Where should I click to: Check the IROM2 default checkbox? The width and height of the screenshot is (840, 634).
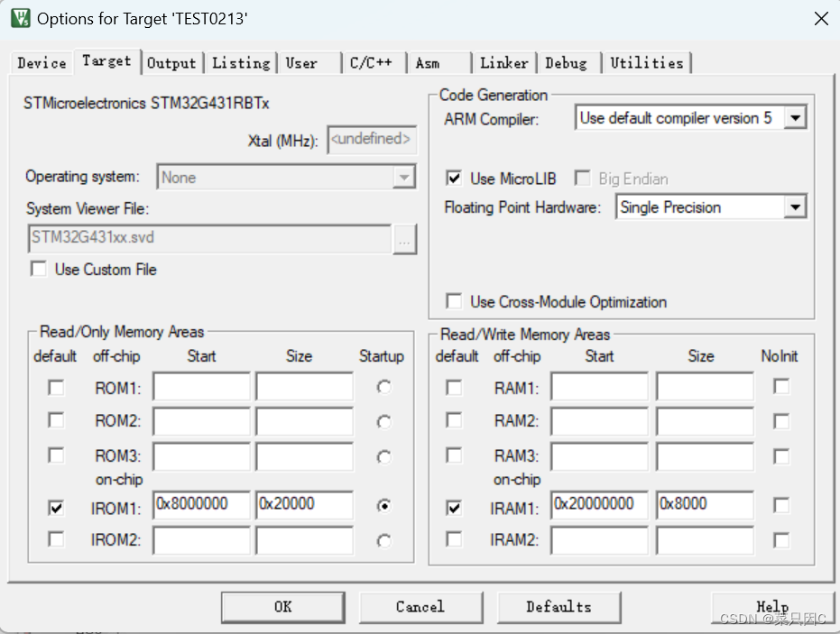(x=56, y=538)
